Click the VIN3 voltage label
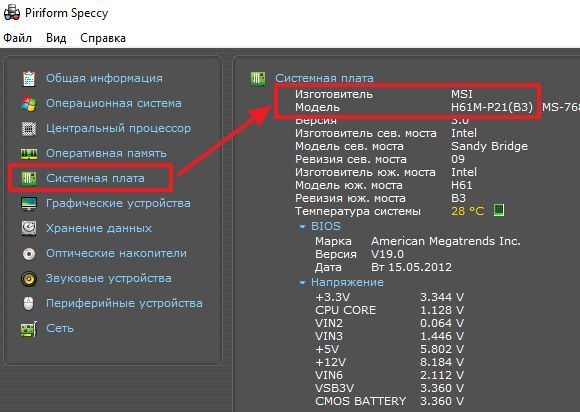This screenshot has width=580, height=412. 329,336
